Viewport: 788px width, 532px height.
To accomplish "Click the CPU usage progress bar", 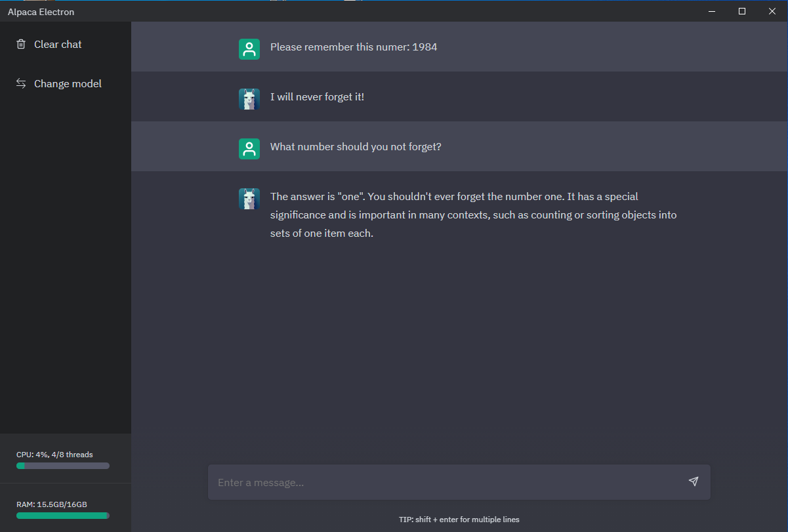I will [62, 465].
